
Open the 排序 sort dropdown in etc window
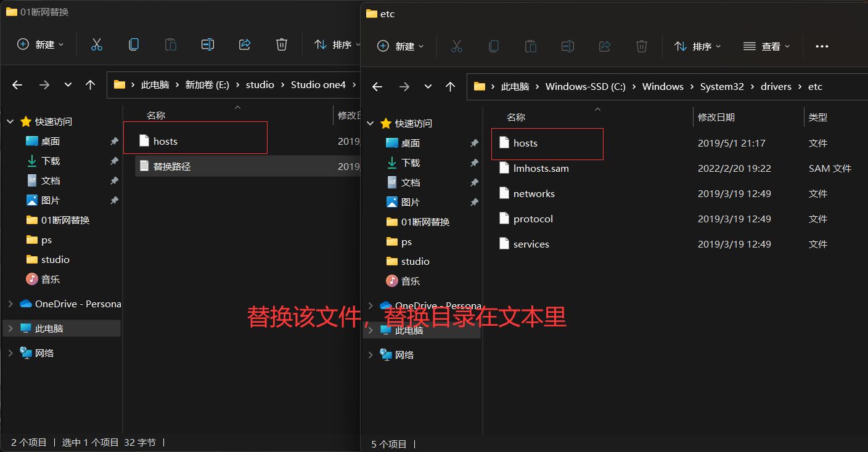coord(698,46)
